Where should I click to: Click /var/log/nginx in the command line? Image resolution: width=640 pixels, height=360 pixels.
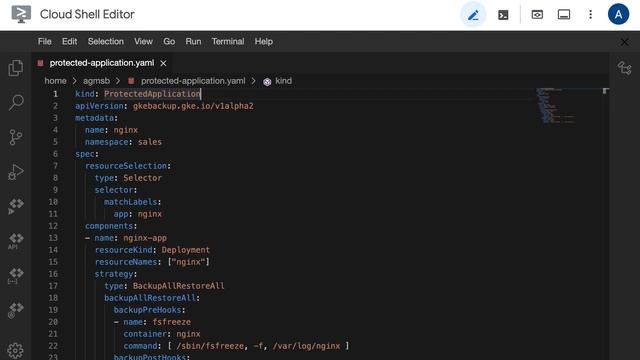tap(306, 346)
